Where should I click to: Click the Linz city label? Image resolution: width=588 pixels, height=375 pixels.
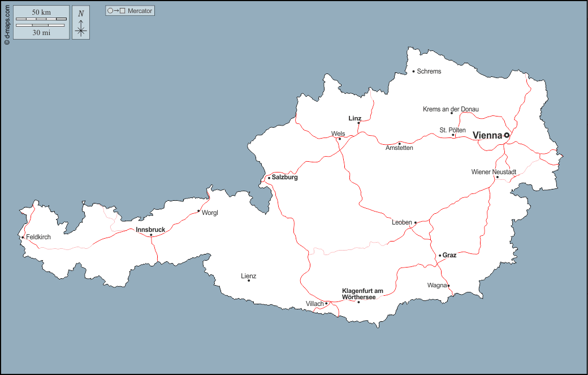(x=354, y=118)
